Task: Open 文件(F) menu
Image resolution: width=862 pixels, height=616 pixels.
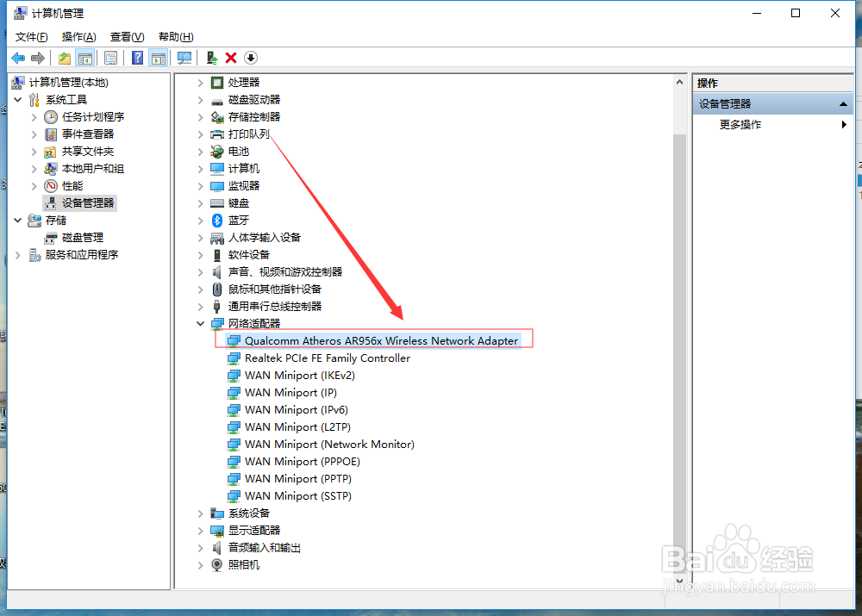Action: [31, 37]
